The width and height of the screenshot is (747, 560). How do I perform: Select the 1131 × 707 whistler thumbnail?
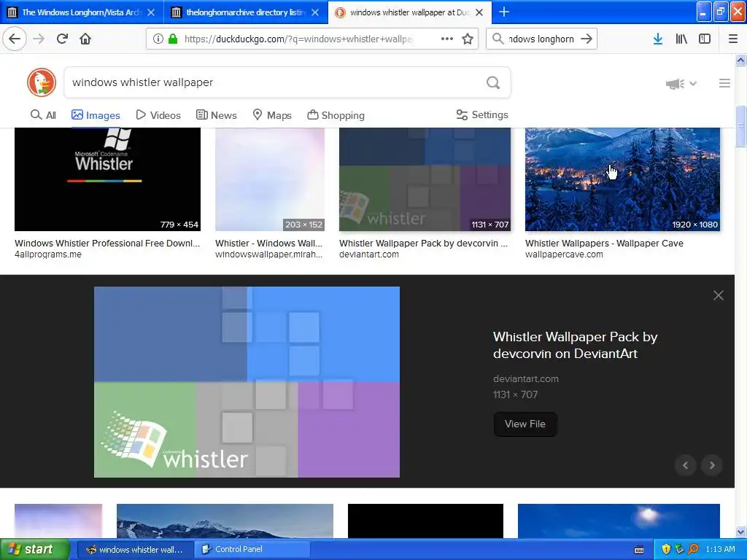425,179
